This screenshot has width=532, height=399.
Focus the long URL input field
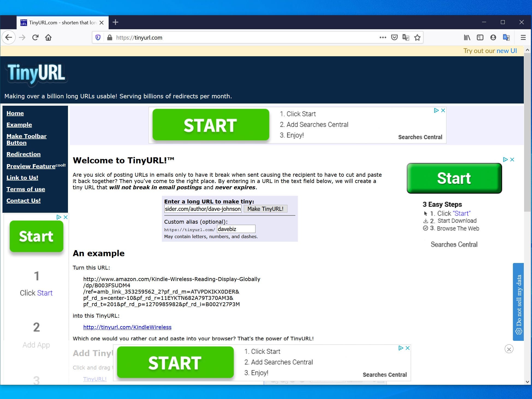203,209
